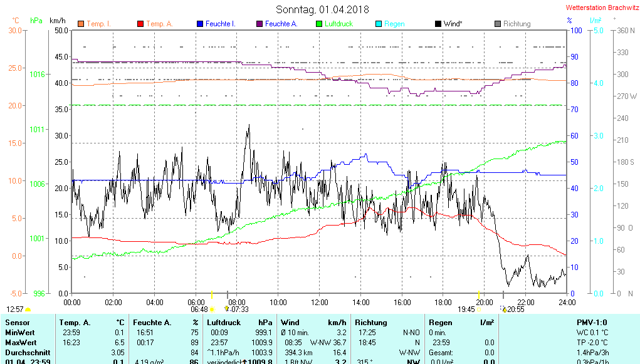This screenshot has height=364, width=640.
Task: Click the sunrise icon beside 06:48
Action: point(212,309)
